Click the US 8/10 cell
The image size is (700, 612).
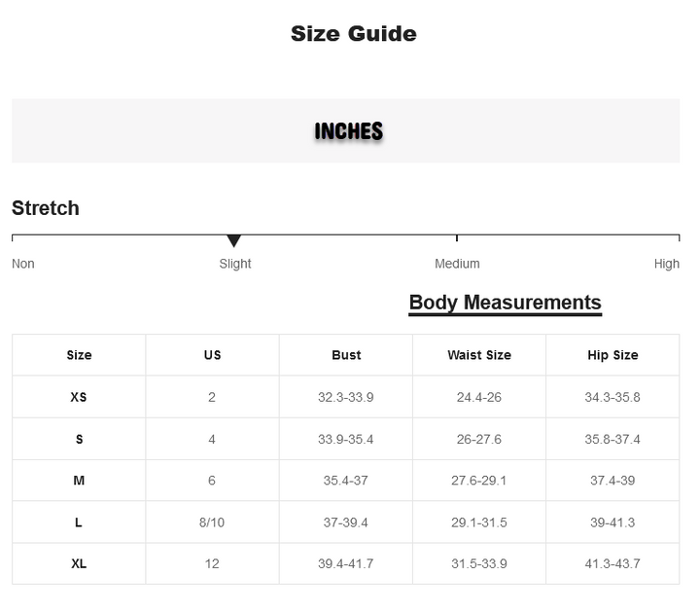click(x=212, y=522)
